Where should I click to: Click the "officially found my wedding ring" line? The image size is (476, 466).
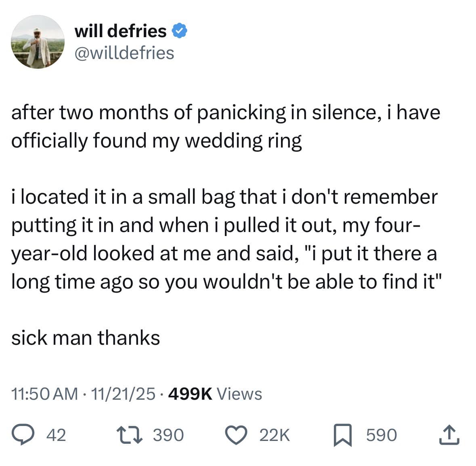(x=156, y=141)
